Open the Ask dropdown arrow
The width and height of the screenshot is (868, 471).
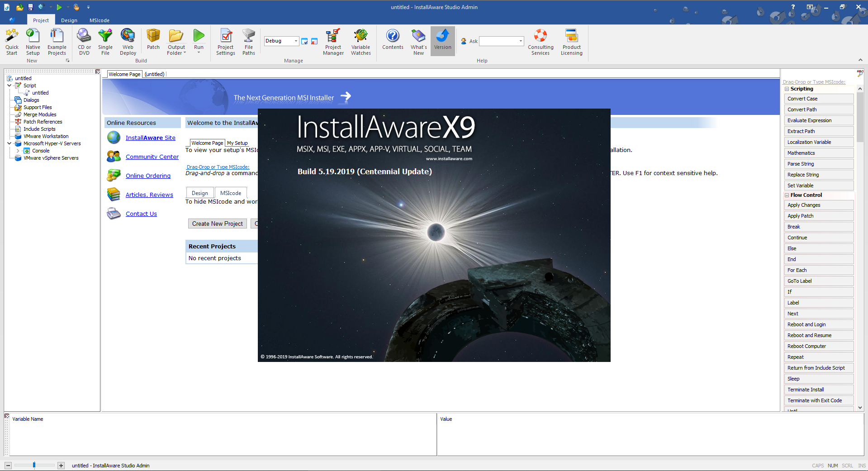(x=521, y=41)
